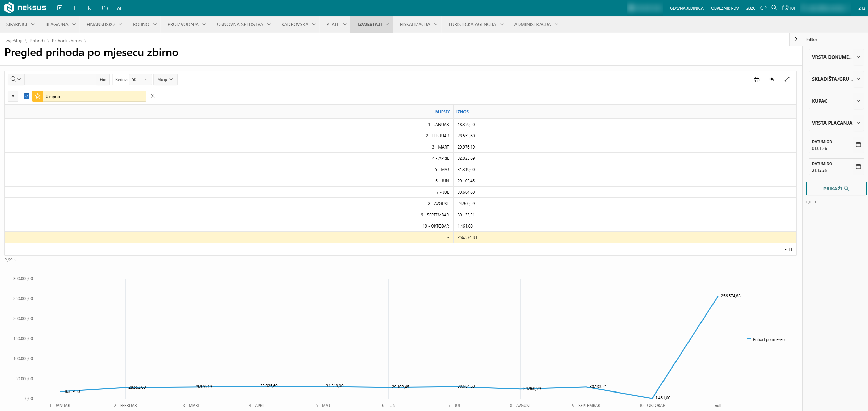The width and height of the screenshot is (868, 411).
Task: Click the Datum od date field
Action: point(831,145)
